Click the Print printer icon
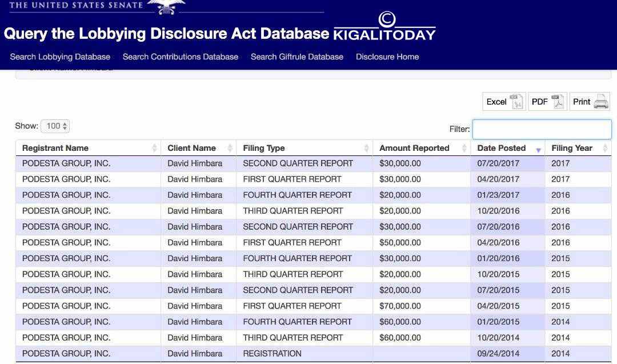Image resolution: width=617 pixels, height=364 pixels. [x=601, y=102]
